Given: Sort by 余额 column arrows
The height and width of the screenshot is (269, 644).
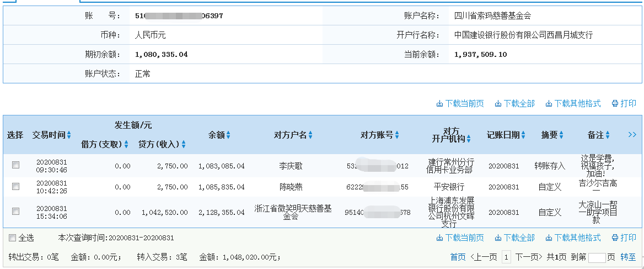Looking at the screenshot, I should (x=228, y=135).
